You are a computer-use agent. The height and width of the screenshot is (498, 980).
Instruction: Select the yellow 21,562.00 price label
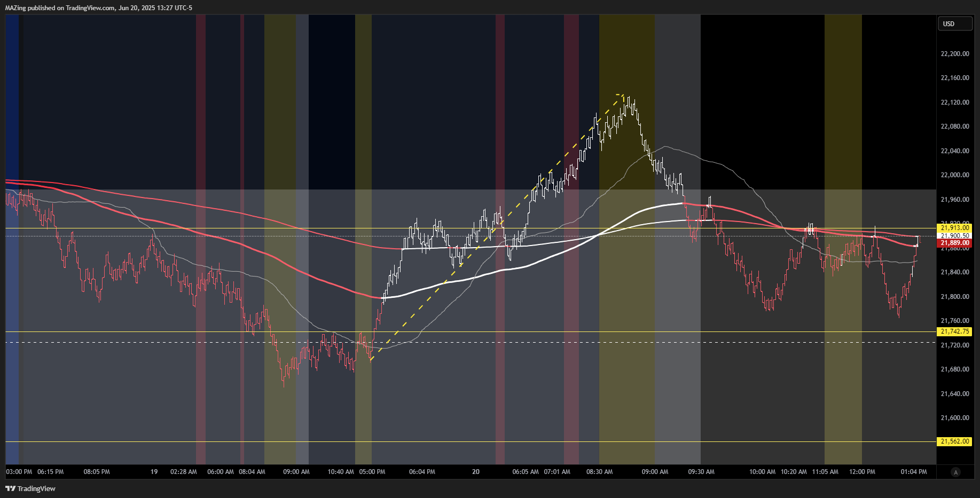pyautogui.click(x=954, y=441)
